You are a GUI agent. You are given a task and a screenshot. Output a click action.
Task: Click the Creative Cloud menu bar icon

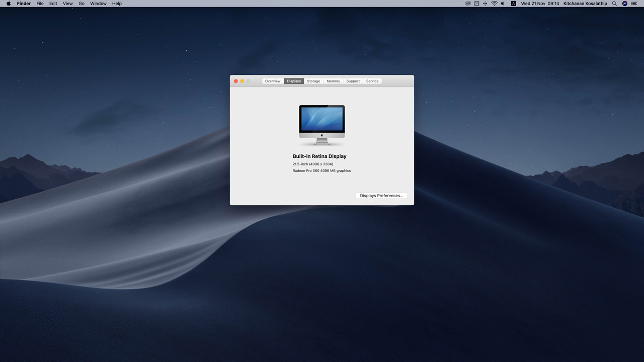(x=467, y=4)
